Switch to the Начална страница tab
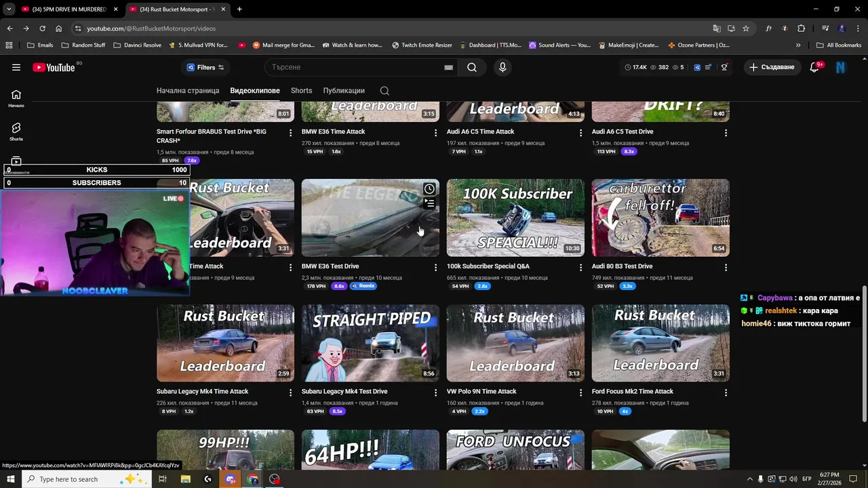The image size is (868, 488). click(x=188, y=91)
